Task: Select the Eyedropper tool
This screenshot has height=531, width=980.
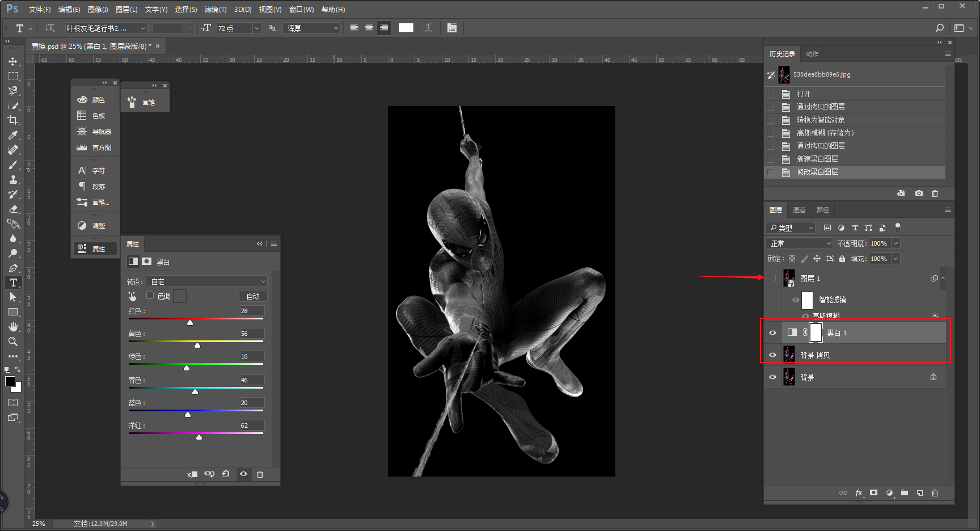Action: [12, 135]
